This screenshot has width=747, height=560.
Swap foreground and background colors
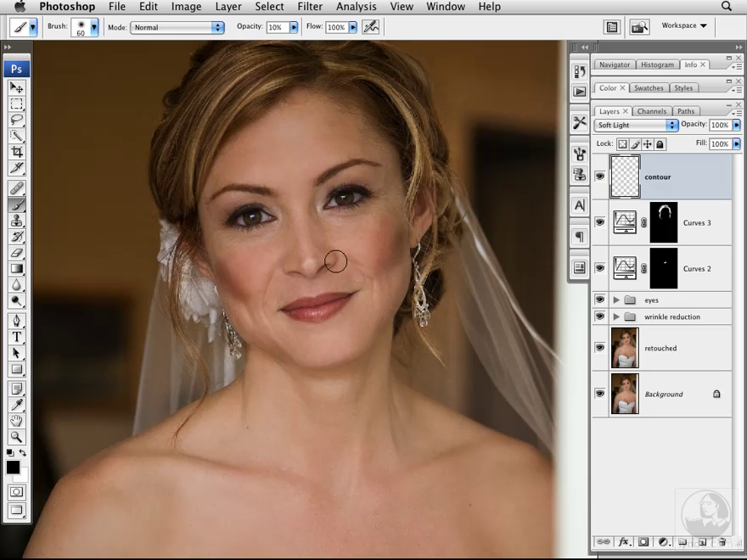click(22, 452)
